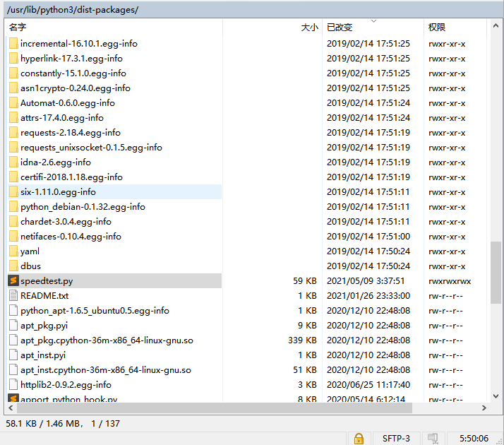Image resolution: width=504 pixels, height=445 pixels.
Task: Click the vertical scrollbar thumb
Action: (496, 273)
